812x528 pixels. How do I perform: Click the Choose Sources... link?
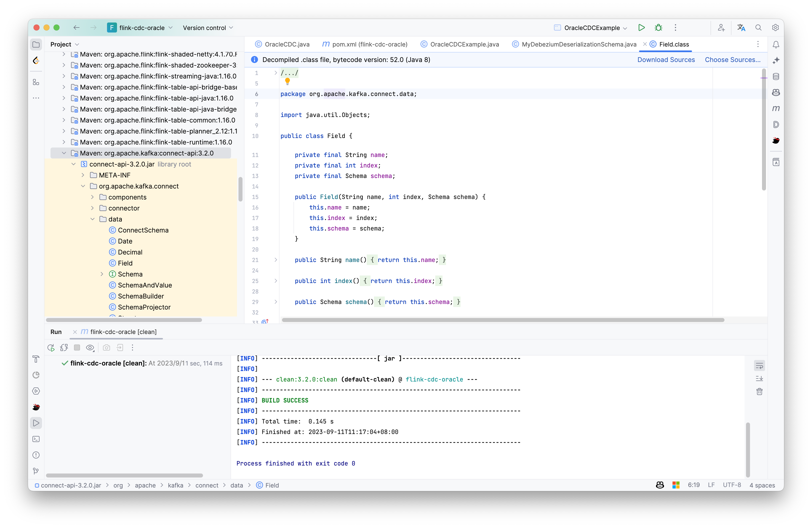(732, 60)
